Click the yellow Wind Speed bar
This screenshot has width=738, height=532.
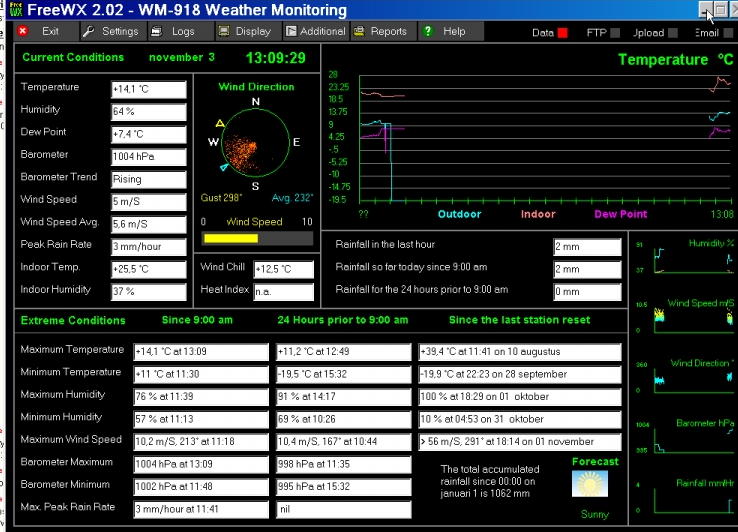(x=231, y=239)
